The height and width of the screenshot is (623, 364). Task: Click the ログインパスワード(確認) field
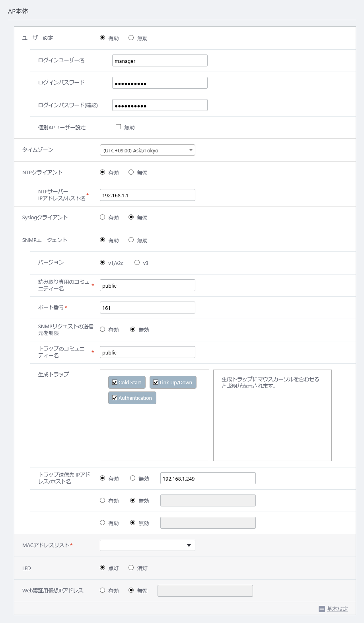pos(160,105)
